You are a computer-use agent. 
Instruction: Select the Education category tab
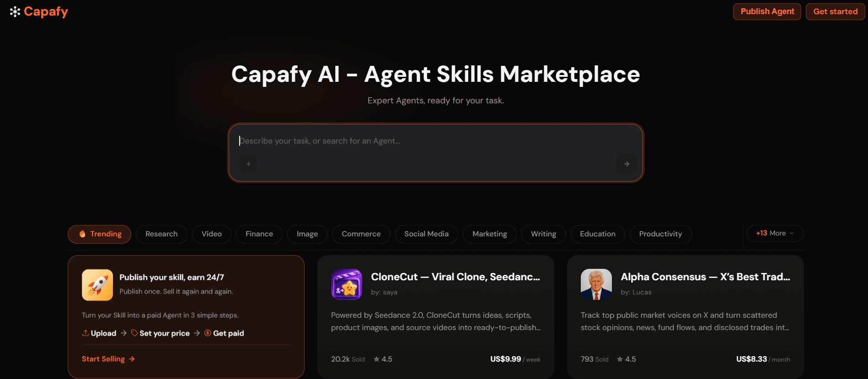pyautogui.click(x=598, y=234)
